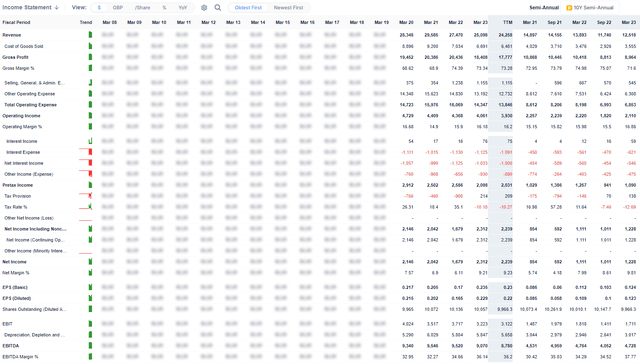The width and height of the screenshot is (640, 364).
Task: Click the Operating Income row label
Action: pos(21,116)
